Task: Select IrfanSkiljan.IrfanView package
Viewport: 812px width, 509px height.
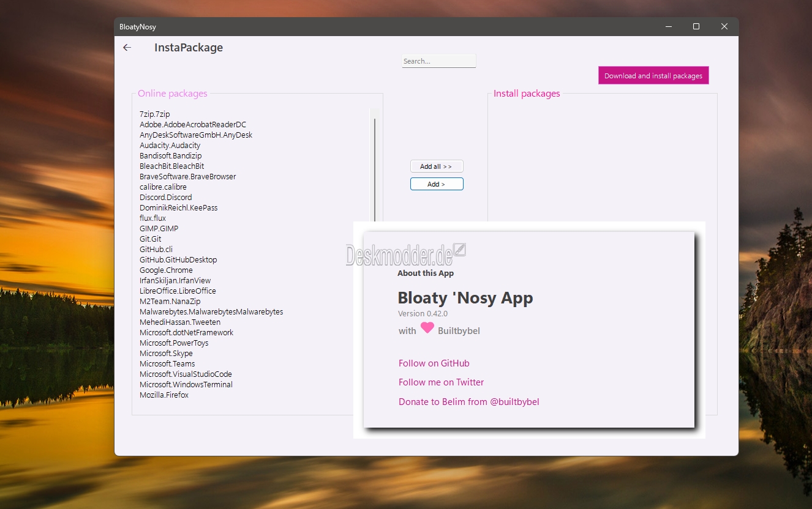Action: coord(175,281)
